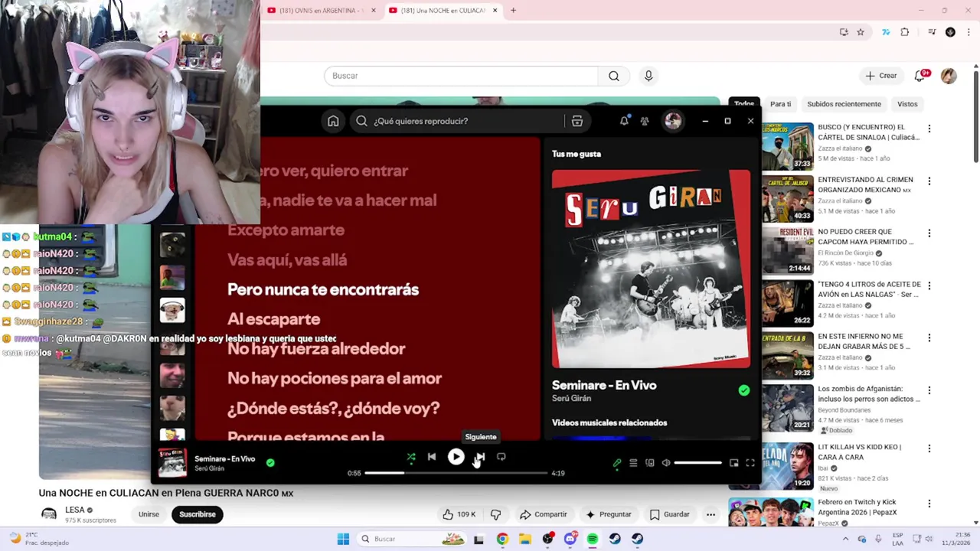Image resolution: width=980 pixels, height=551 pixels.
Task: Skip to next track (Siguiente)
Action: click(x=480, y=457)
